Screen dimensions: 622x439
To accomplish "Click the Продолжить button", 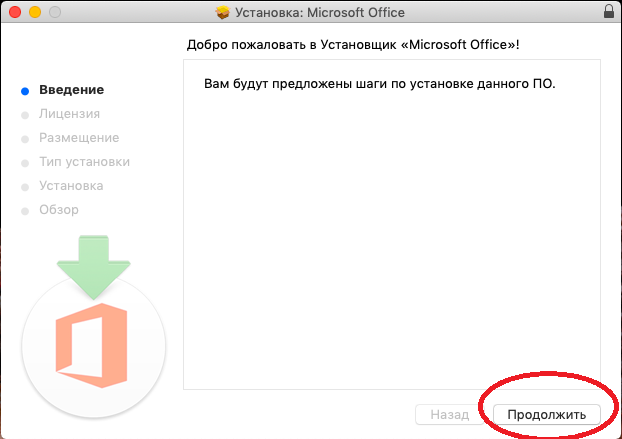I will (x=547, y=414).
